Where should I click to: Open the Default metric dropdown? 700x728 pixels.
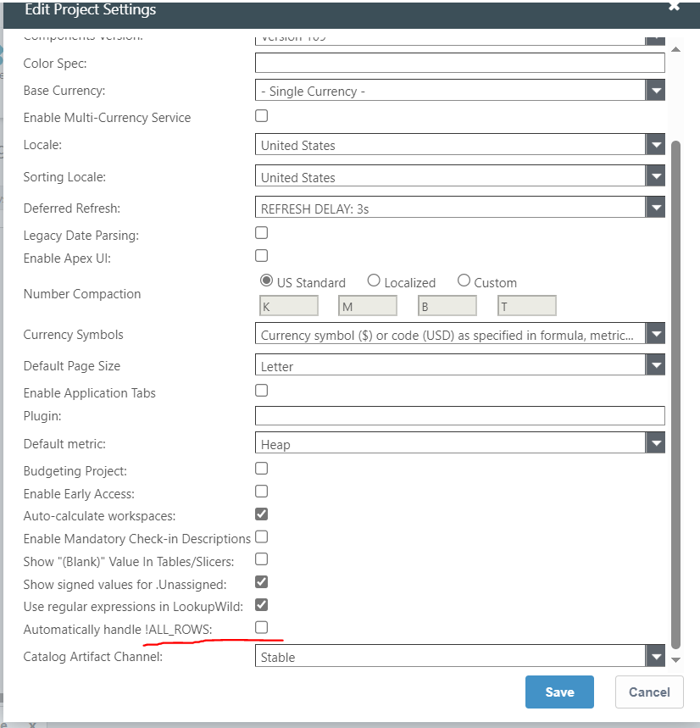click(x=655, y=444)
